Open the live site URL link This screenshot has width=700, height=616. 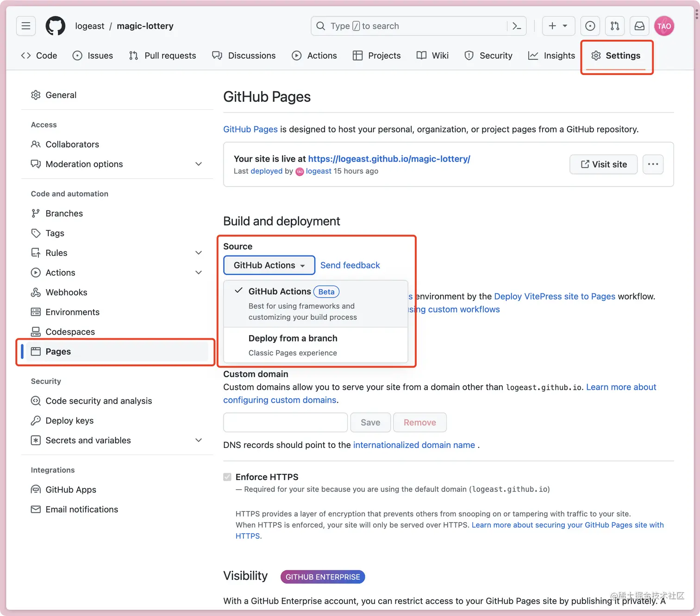pyautogui.click(x=389, y=159)
